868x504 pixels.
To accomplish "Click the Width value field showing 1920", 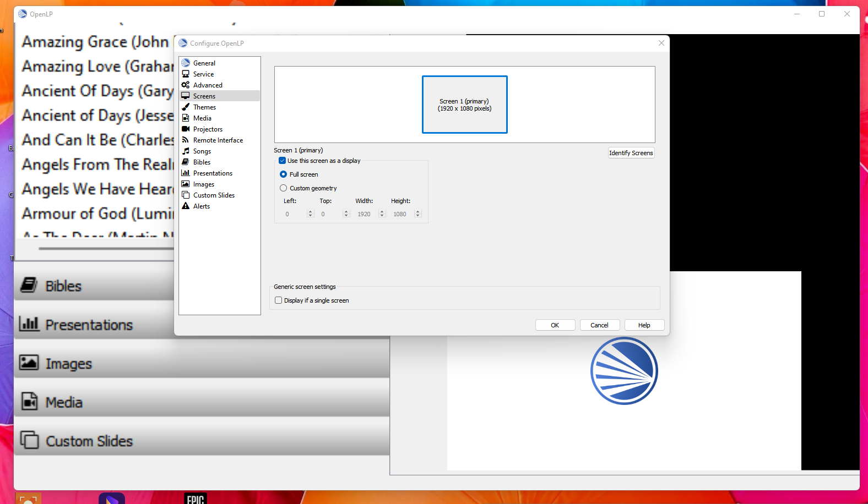I will [366, 214].
